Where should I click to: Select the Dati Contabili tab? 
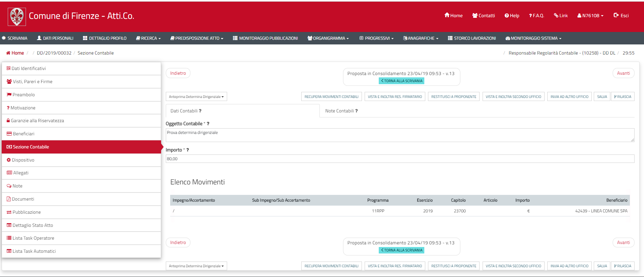(x=186, y=111)
